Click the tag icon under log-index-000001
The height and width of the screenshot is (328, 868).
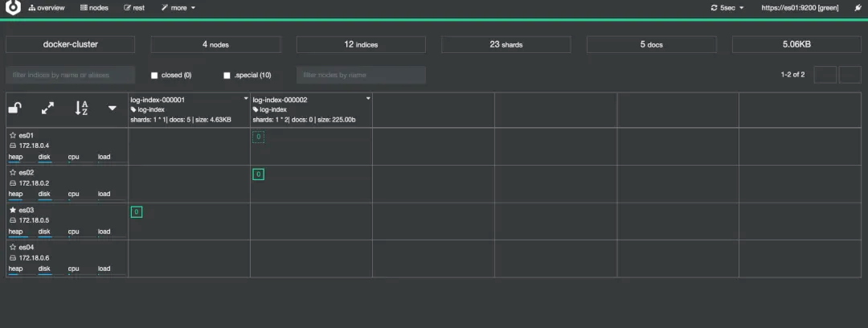click(x=133, y=109)
